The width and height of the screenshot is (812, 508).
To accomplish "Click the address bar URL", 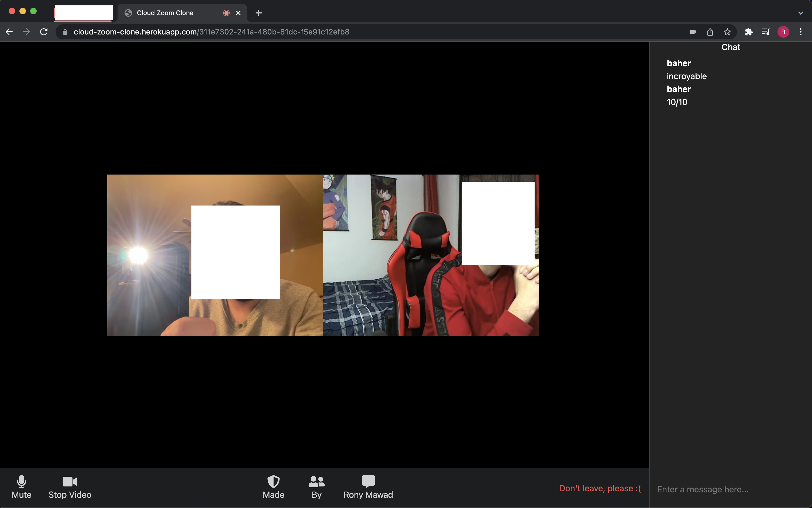I will pos(211,32).
